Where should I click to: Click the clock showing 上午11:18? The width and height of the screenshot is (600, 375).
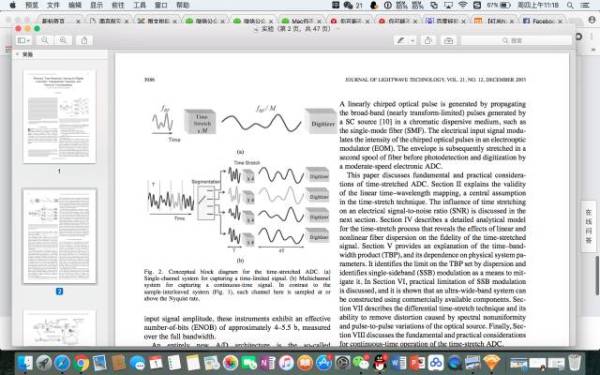tap(538, 5)
